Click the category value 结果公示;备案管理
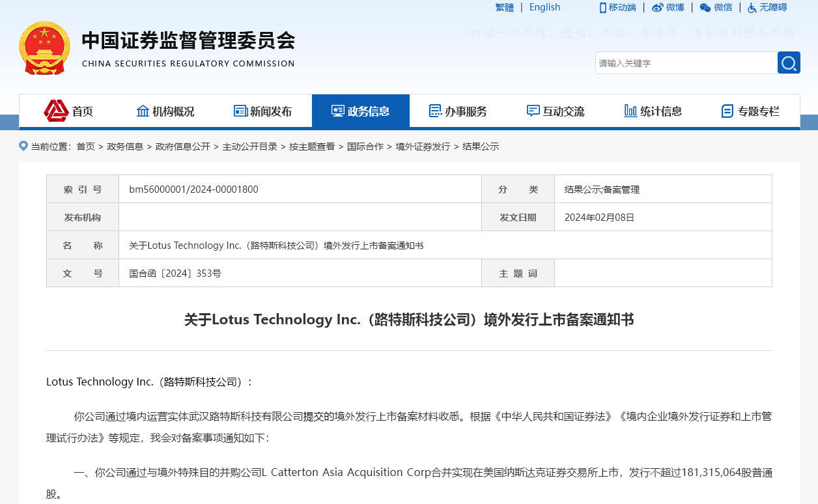Viewport: 818px width, 504px height. click(x=602, y=189)
